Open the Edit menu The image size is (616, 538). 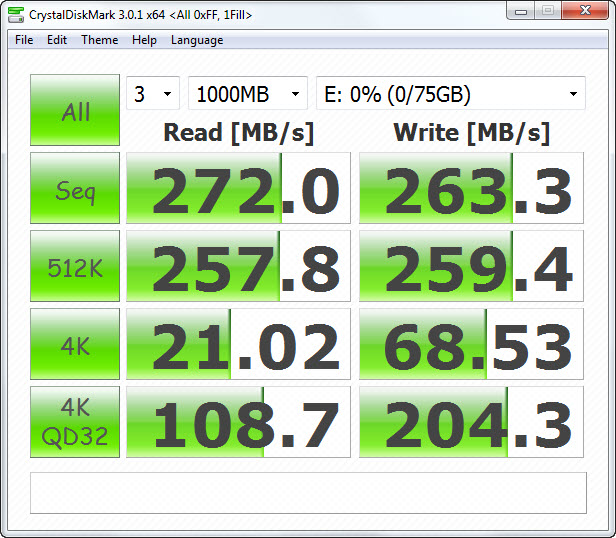[57, 40]
